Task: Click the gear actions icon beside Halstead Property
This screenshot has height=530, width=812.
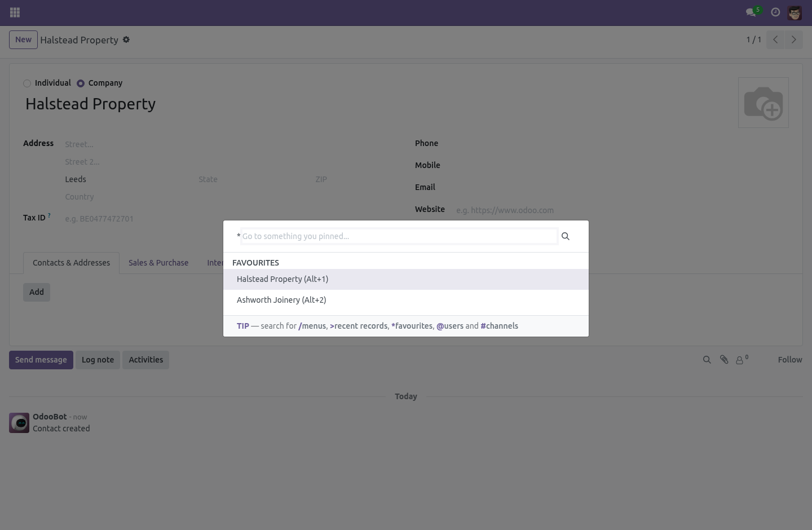Action: point(126,39)
